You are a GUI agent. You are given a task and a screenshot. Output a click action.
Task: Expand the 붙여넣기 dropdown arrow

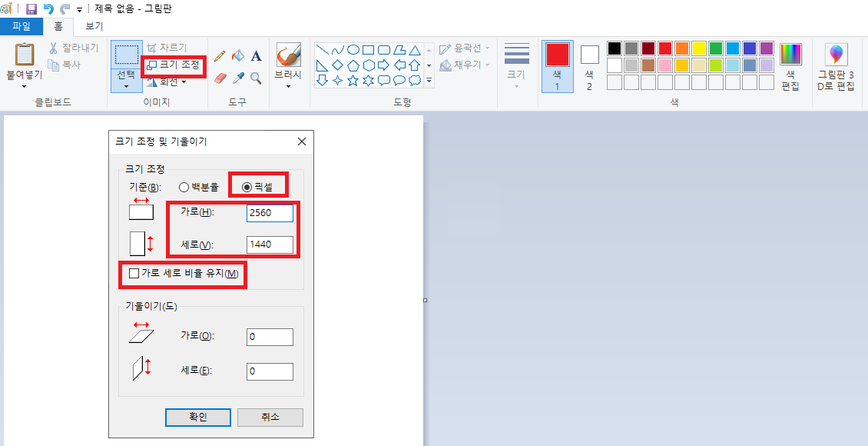click(25, 87)
